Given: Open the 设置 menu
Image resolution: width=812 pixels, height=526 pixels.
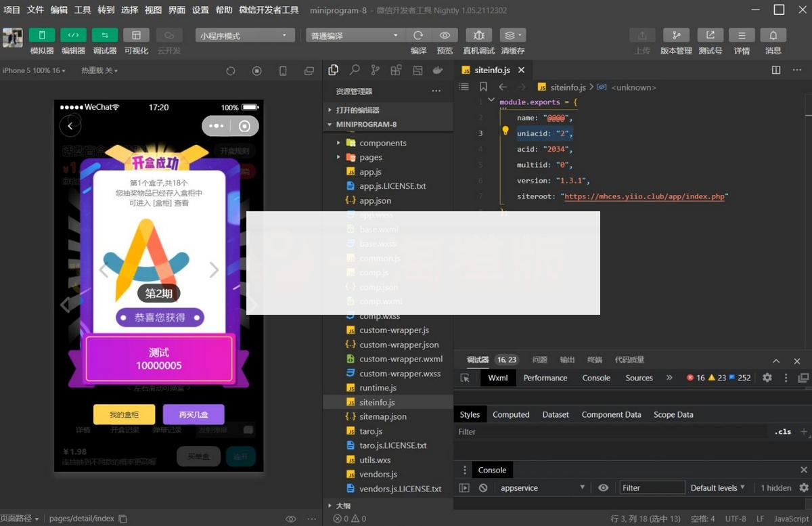Looking at the screenshot, I should (x=200, y=10).
